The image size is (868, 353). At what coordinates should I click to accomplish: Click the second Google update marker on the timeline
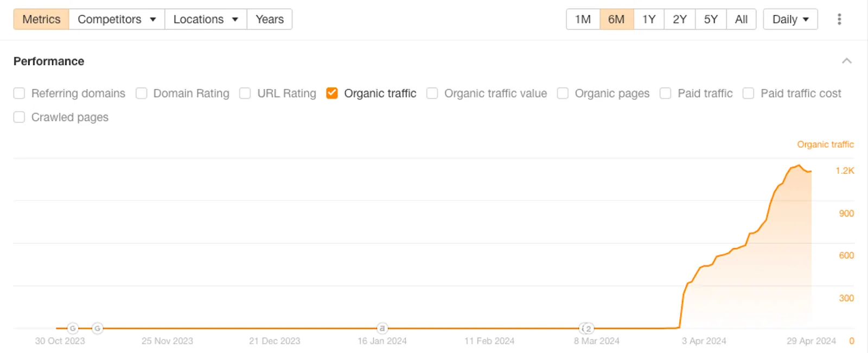tap(97, 328)
